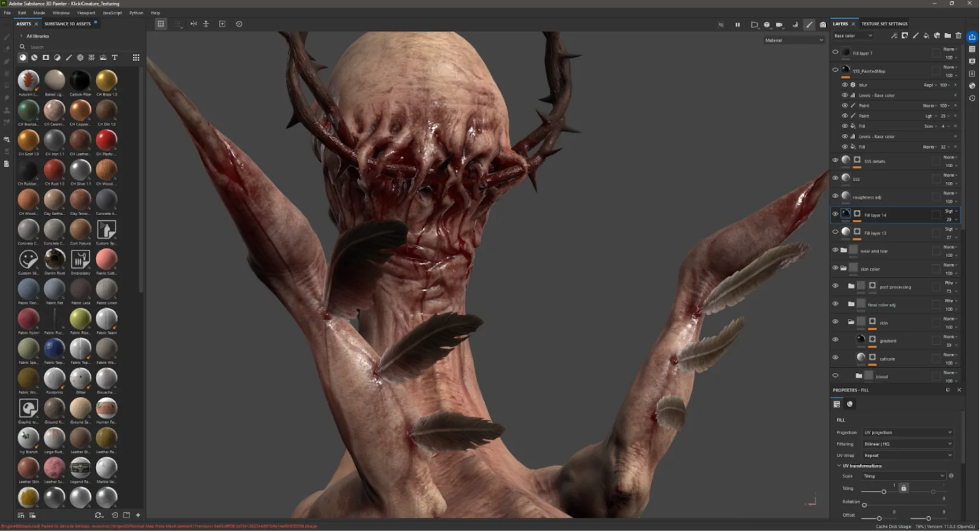980x532 pixels.
Task: Click the add folder icon in Layers panel
Action: (947, 36)
